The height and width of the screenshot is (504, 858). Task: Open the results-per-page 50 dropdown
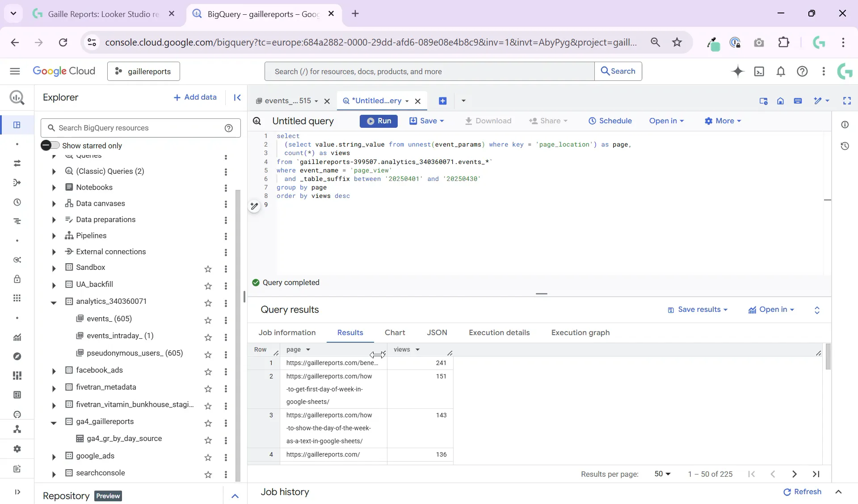pyautogui.click(x=663, y=474)
